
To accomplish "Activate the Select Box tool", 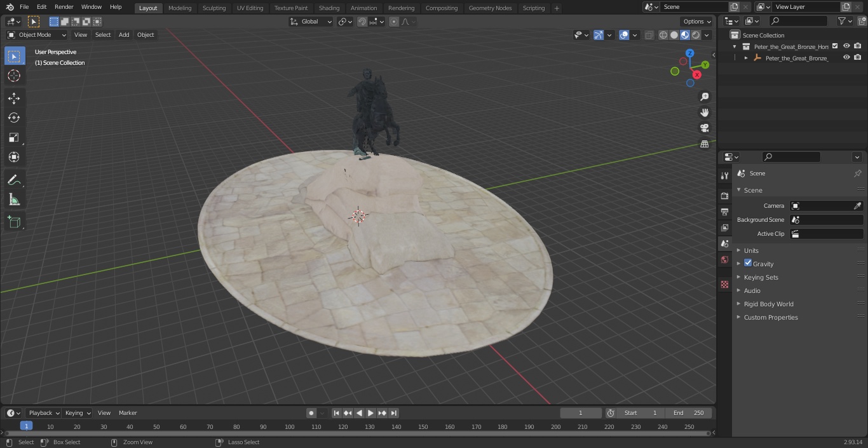I will 14,56.
